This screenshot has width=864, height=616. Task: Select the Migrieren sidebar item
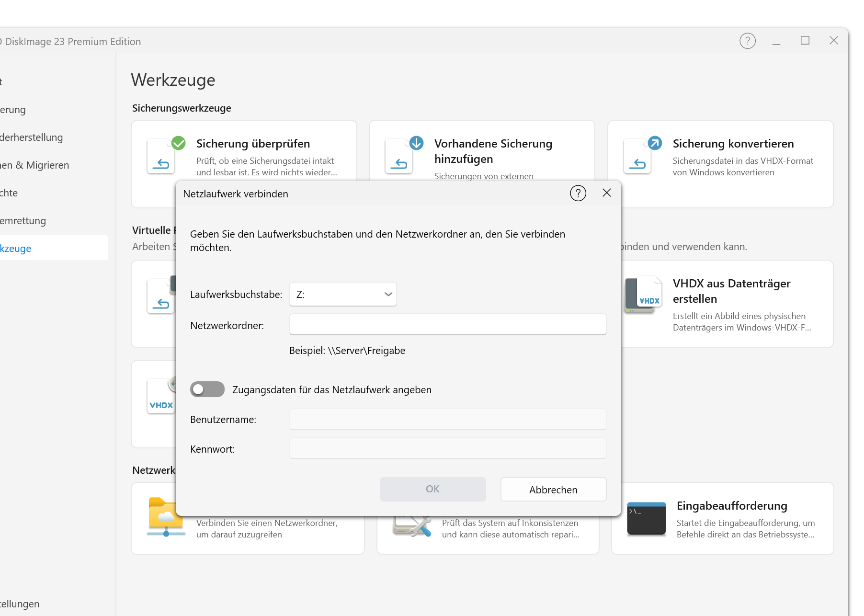click(34, 165)
